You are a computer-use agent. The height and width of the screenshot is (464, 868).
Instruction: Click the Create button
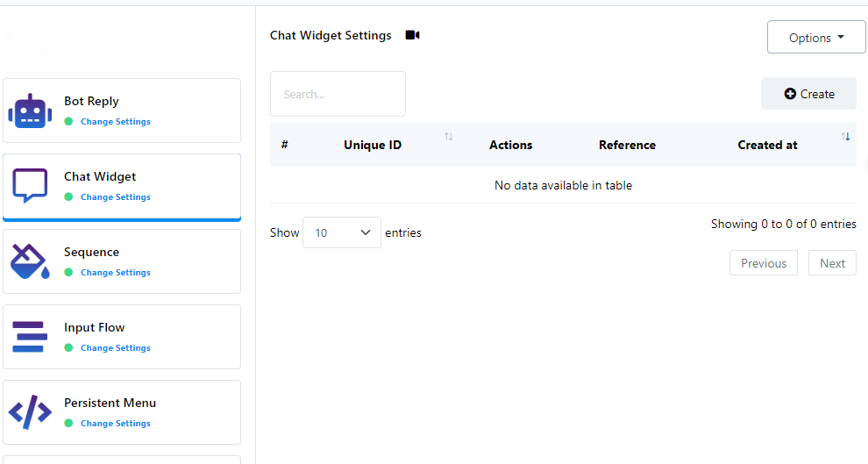[808, 94]
